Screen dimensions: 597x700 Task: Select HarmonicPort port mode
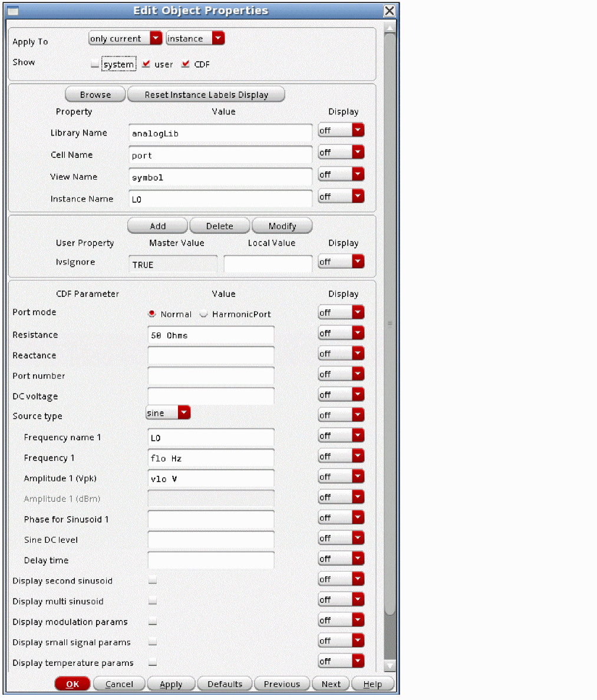[204, 314]
